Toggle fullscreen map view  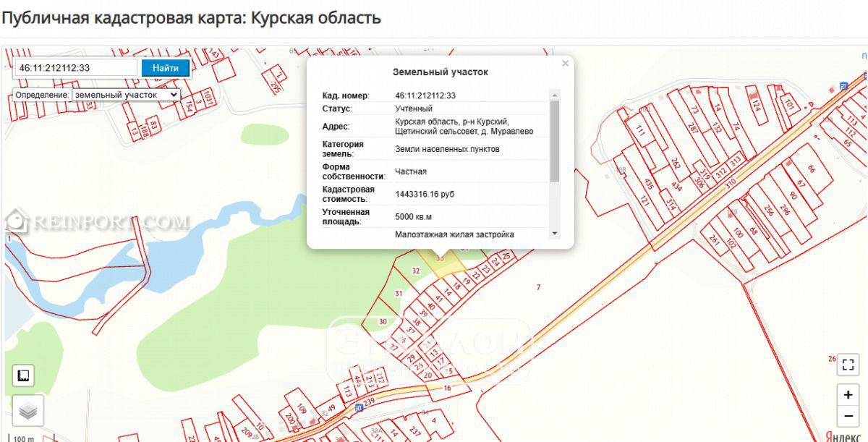tap(848, 364)
